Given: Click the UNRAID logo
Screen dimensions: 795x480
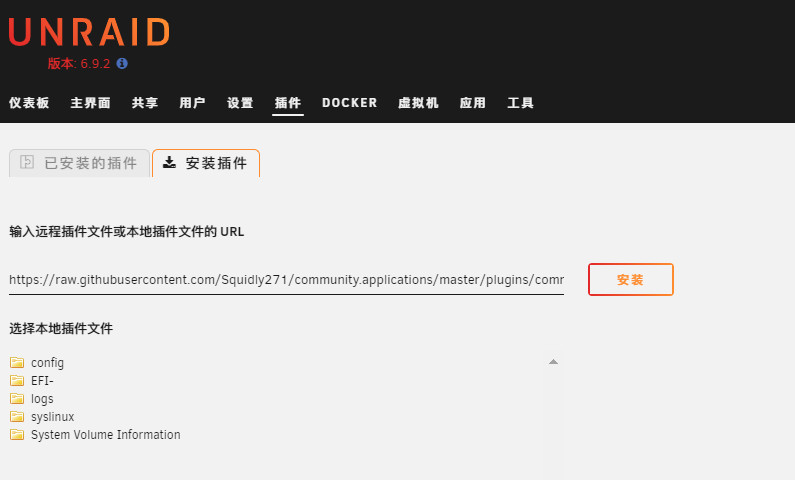Looking at the screenshot, I should (89, 32).
